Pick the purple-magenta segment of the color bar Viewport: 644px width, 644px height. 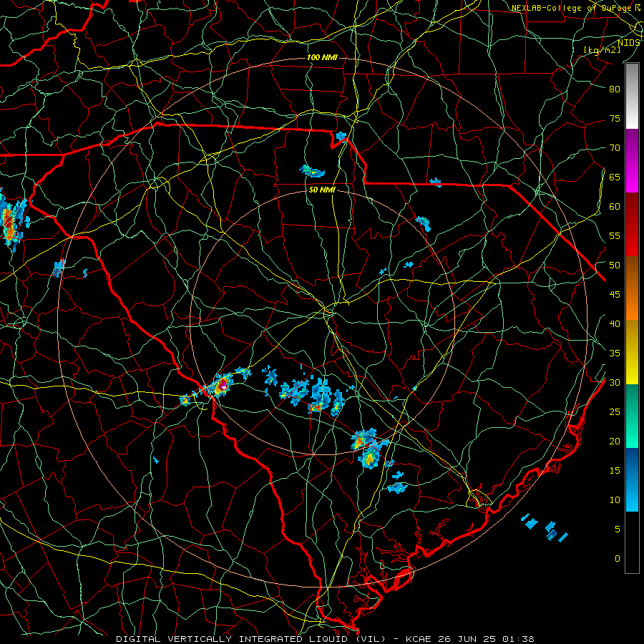tap(632, 161)
